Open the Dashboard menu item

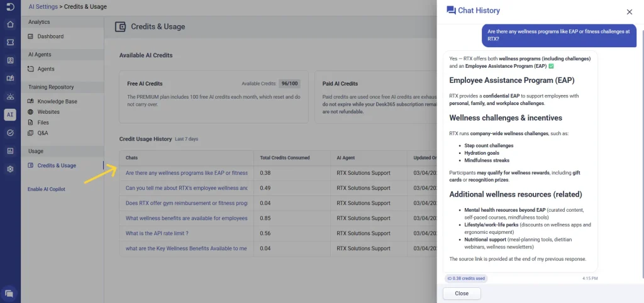pyautogui.click(x=50, y=36)
